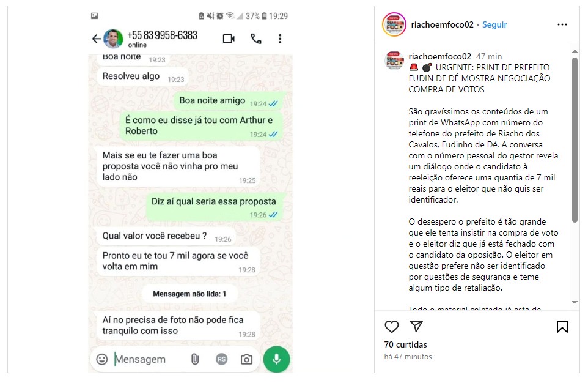This screenshot has width=588, height=383.
Task: Tap WhatsApp voice call phone icon
Action: 255,39
